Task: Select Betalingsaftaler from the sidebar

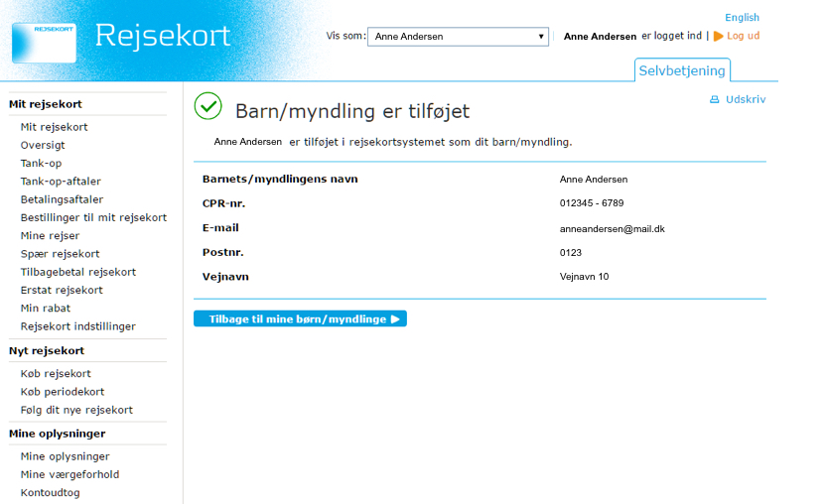Action: pyautogui.click(x=62, y=199)
